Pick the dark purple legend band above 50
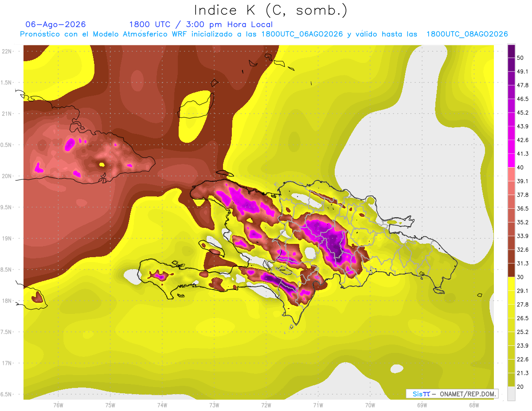This screenshot has width=532, height=411. click(x=511, y=51)
